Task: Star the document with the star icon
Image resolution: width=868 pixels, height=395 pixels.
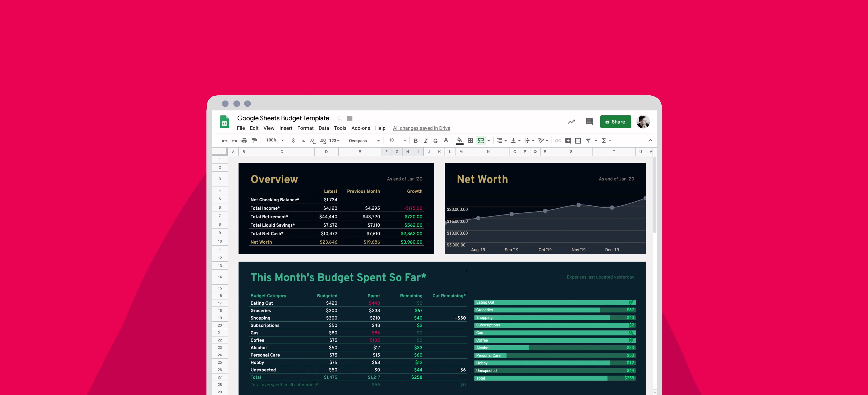Action: 340,118
